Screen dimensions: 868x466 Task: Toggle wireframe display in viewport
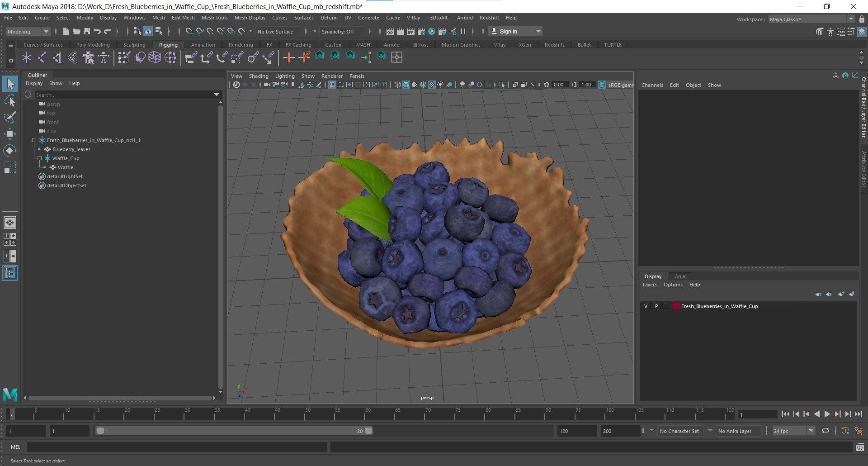click(397, 85)
